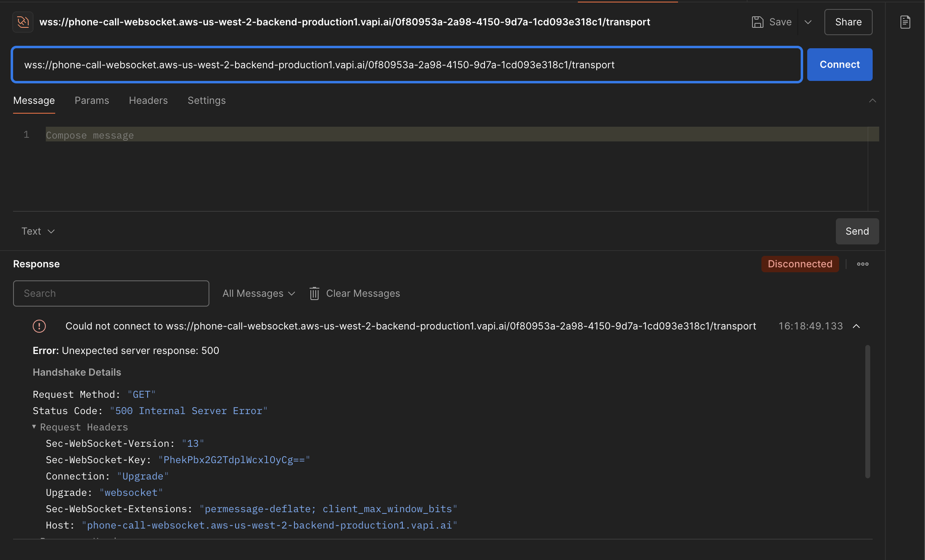Switch to the Headers tab

pyautogui.click(x=148, y=101)
